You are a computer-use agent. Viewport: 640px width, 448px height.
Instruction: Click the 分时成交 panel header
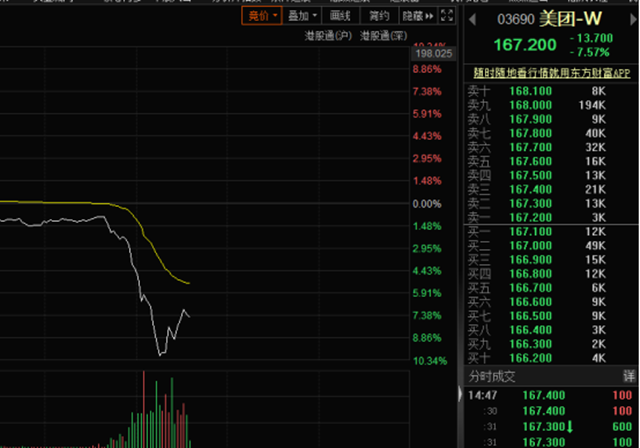pos(551,376)
